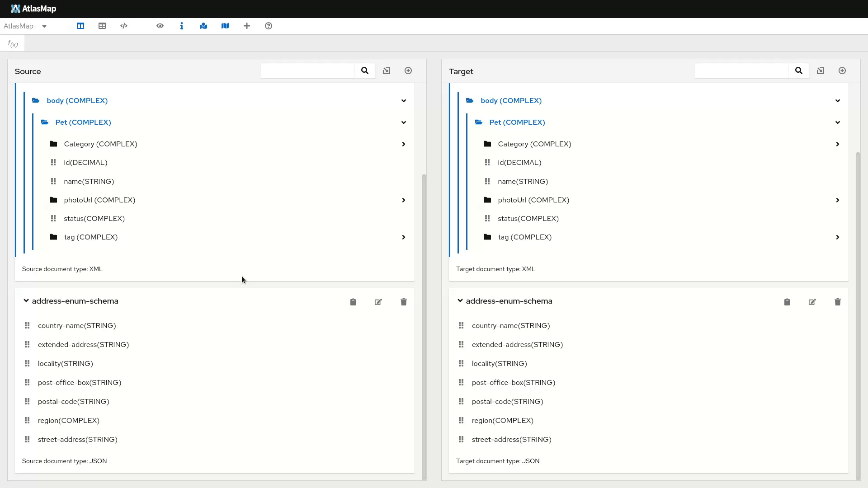868x488 pixels.
Task: Click the Source panel vertical scrollbar
Action: (x=424, y=325)
